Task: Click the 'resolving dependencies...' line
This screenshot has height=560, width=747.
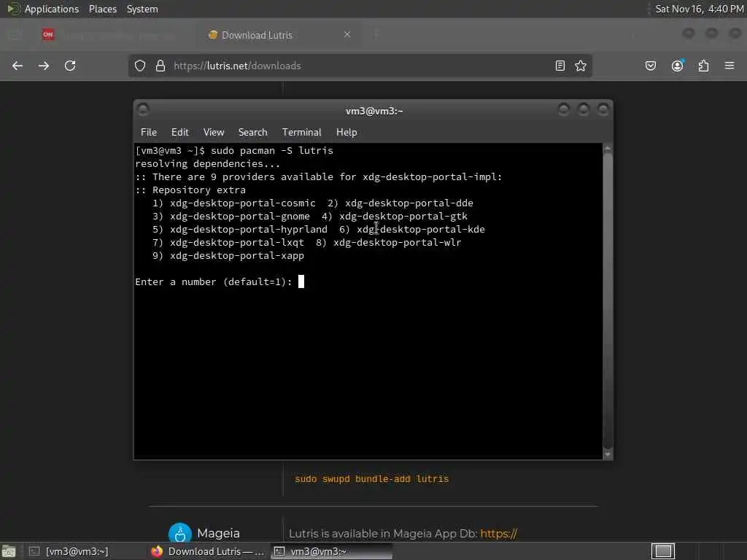Action: [x=208, y=164]
